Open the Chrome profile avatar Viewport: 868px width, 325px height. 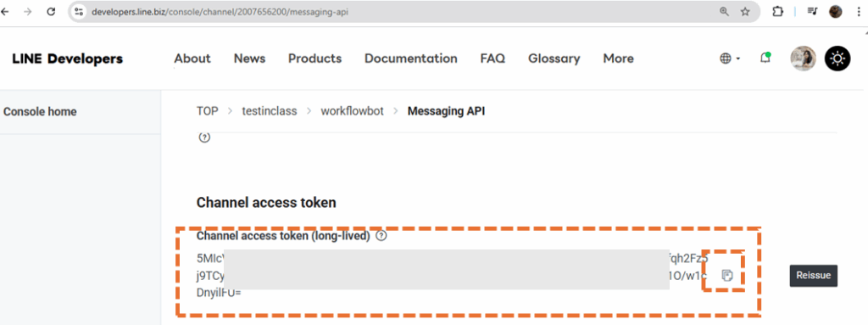click(835, 12)
